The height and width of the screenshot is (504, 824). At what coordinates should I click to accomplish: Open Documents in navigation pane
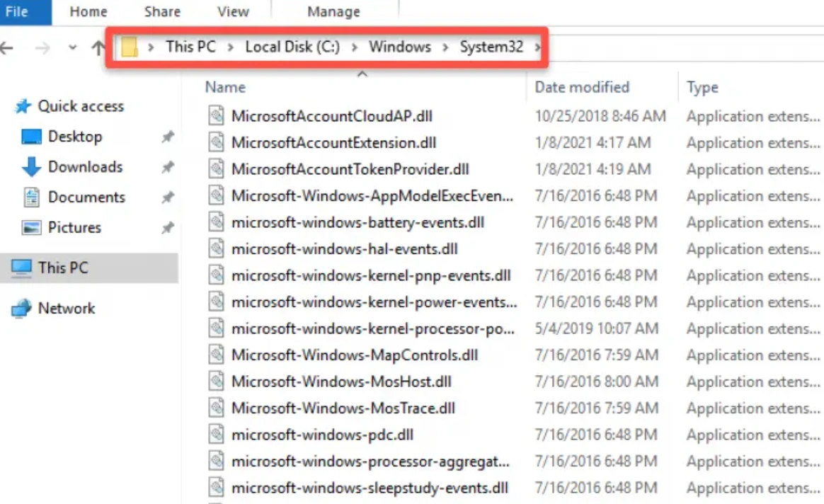pos(86,197)
